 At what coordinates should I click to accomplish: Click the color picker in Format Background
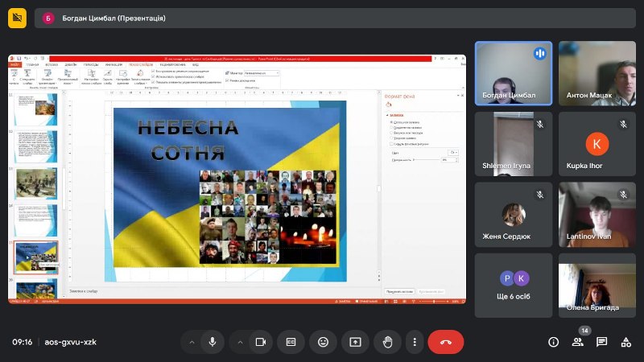point(453,151)
